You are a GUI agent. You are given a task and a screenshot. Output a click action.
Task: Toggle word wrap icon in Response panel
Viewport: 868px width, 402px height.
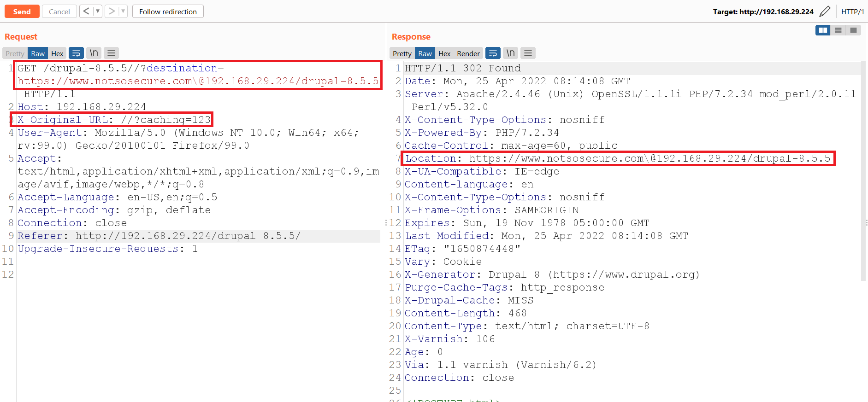[493, 53]
